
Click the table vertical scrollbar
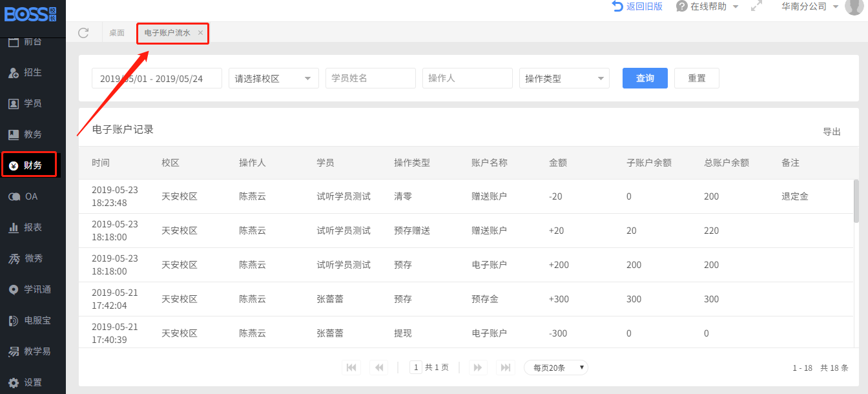point(856,201)
